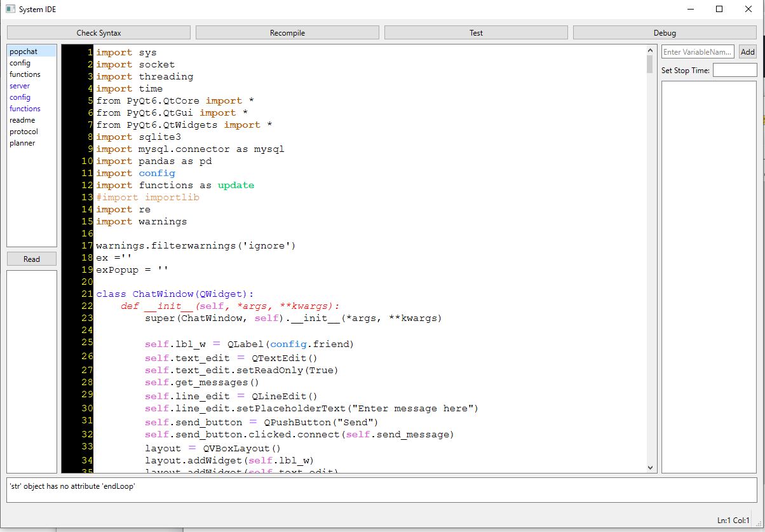Focus the Enter VariableName input field
Image resolution: width=765 pixels, height=532 pixels.
coord(698,52)
